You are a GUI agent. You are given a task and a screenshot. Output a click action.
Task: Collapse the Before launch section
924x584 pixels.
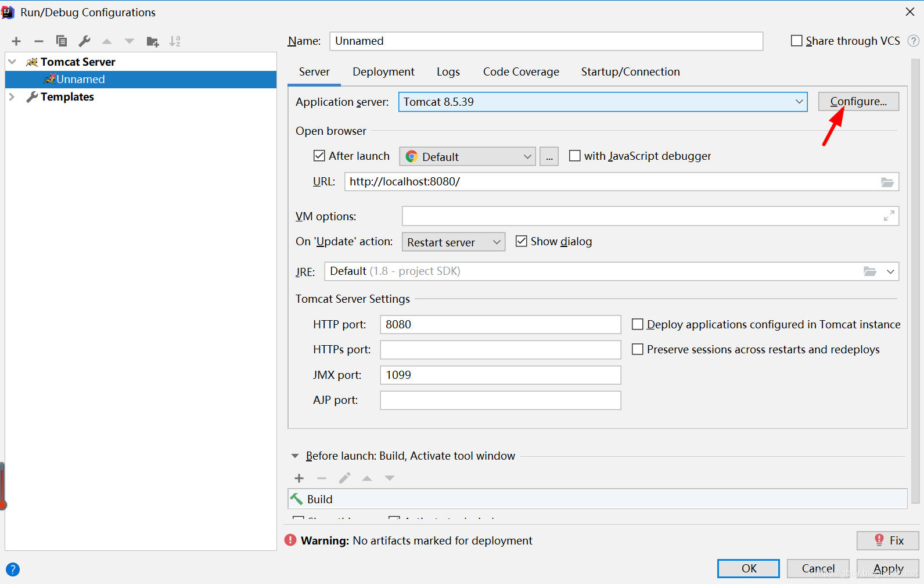[295, 456]
